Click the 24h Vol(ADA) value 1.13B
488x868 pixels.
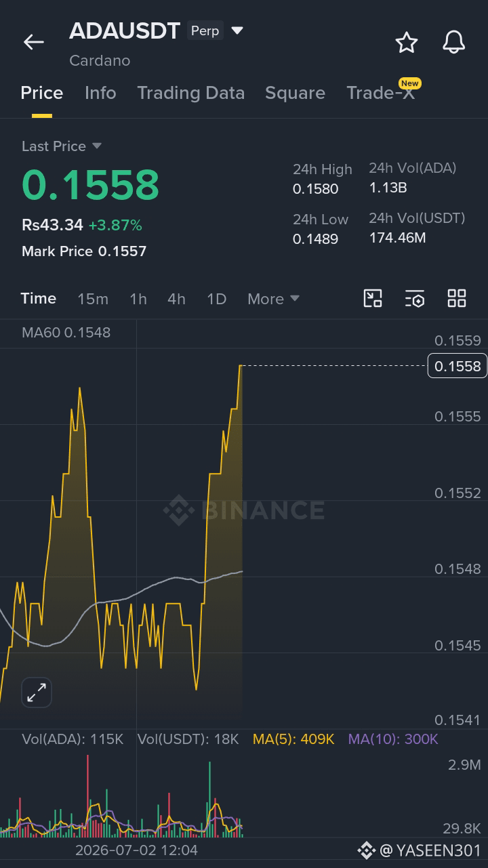point(388,188)
